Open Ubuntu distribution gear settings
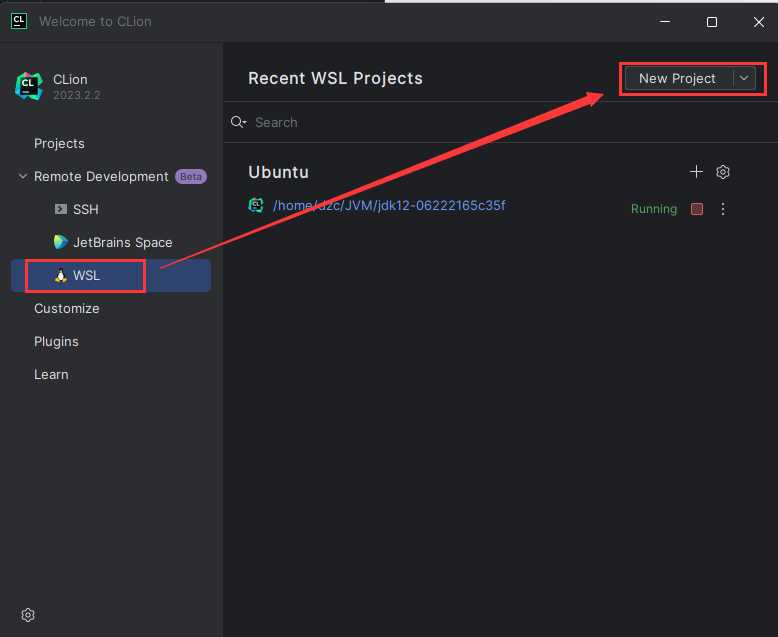The image size is (778, 637). pyautogui.click(x=723, y=172)
